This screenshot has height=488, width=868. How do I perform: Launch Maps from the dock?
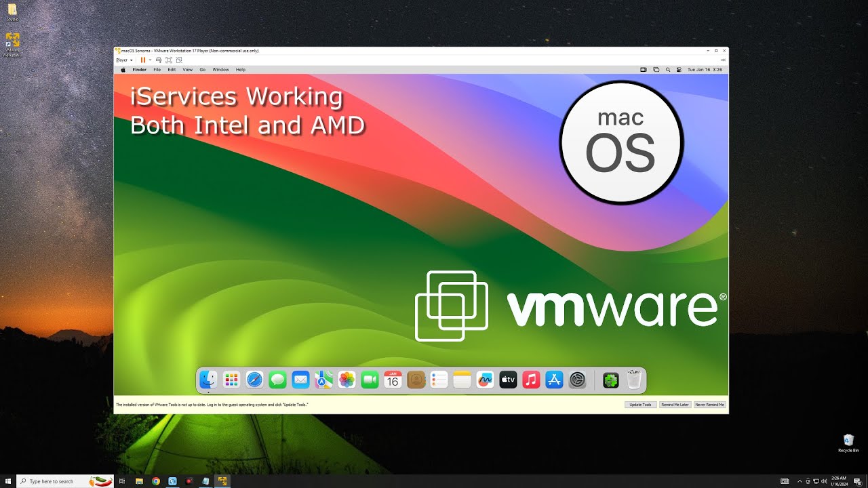coord(323,380)
